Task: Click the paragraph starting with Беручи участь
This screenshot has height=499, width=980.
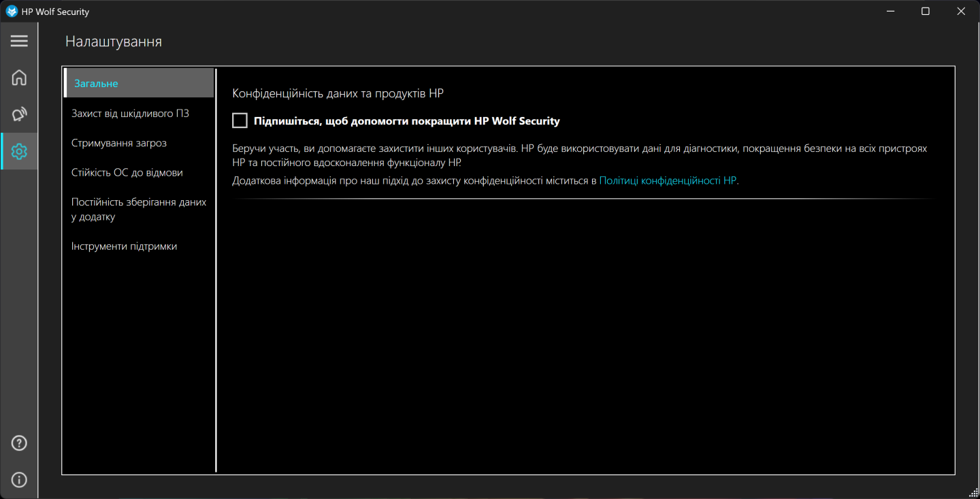Action: point(580,155)
